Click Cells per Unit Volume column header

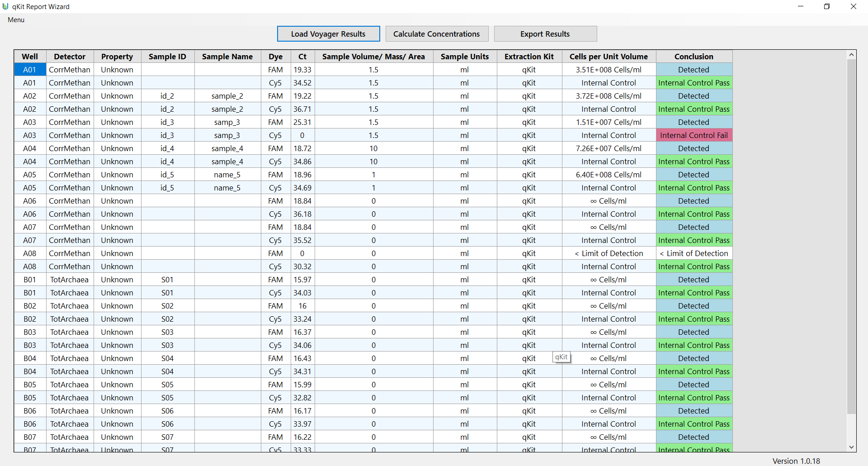point(609,57)
